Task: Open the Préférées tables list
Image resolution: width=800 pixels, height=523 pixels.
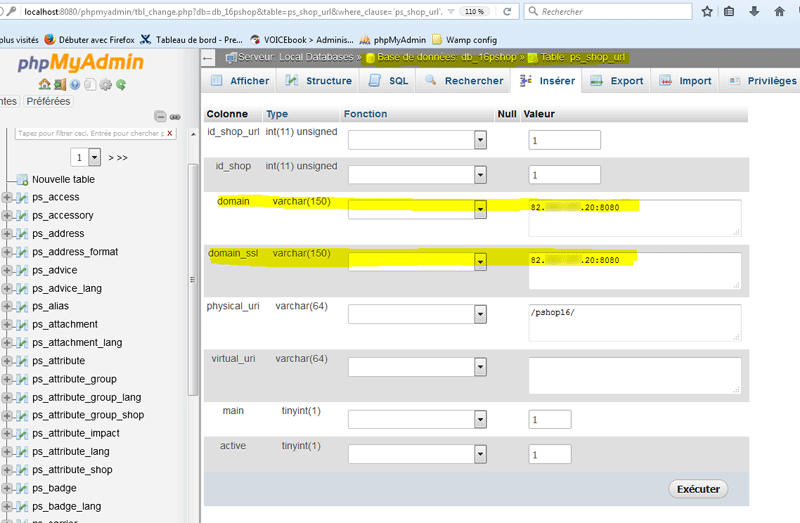Action: point(48,101)
